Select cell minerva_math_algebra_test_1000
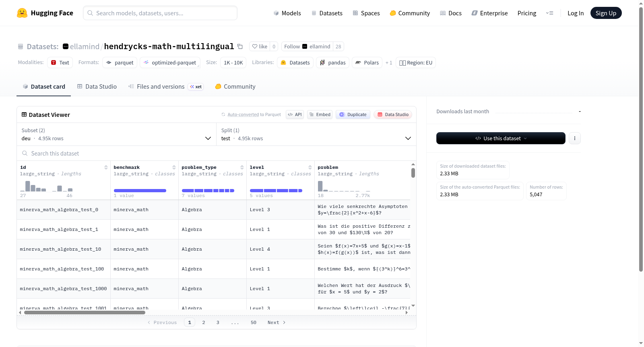Viewport: 644px width, 347px height. pos(64,289)
